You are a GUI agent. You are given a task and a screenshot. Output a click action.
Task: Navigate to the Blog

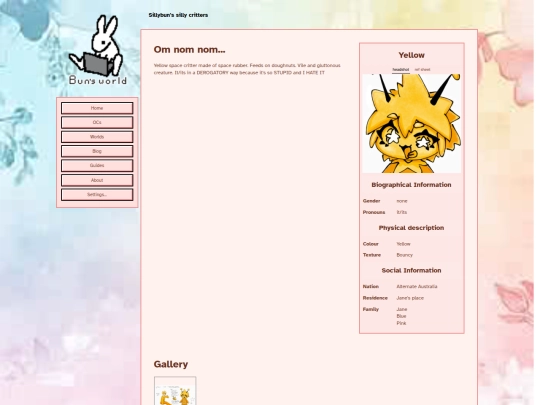point(97,151)
